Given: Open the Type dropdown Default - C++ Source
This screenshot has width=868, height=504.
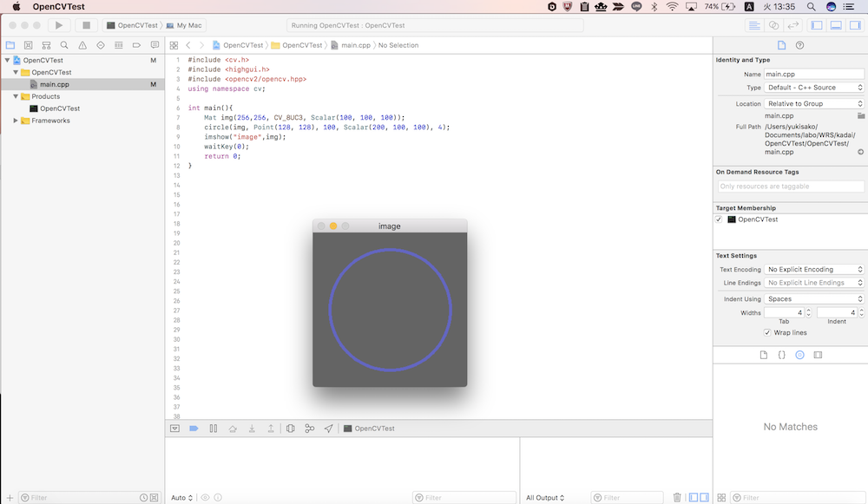Looking at the screenshot, I should point(814,88).
